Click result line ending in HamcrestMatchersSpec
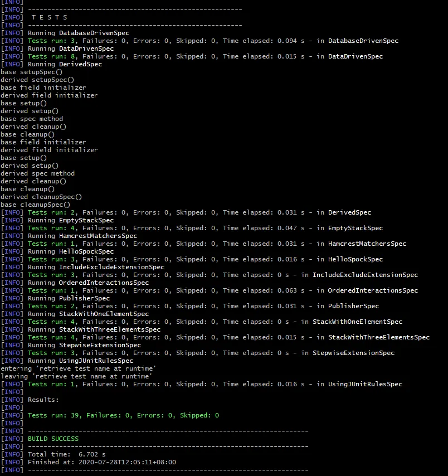This screenshot has height=476, width=448. click(204, 244)
